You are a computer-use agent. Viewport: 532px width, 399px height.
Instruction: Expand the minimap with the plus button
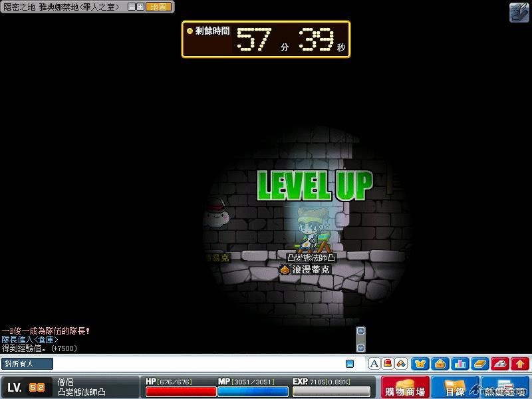pyautogui.click(x=140, y=7)
